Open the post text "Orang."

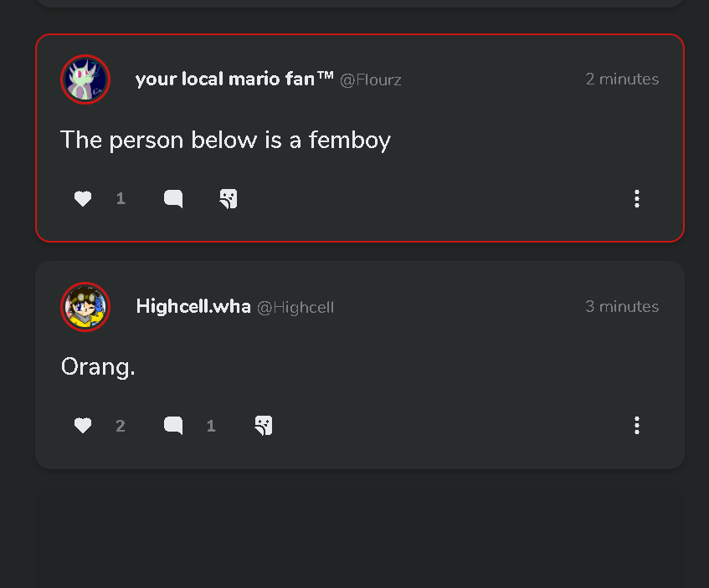click(98, 367)
